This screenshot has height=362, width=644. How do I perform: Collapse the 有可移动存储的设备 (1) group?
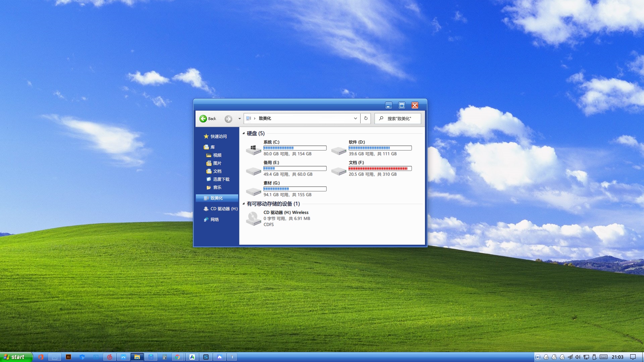pos(244,204)
